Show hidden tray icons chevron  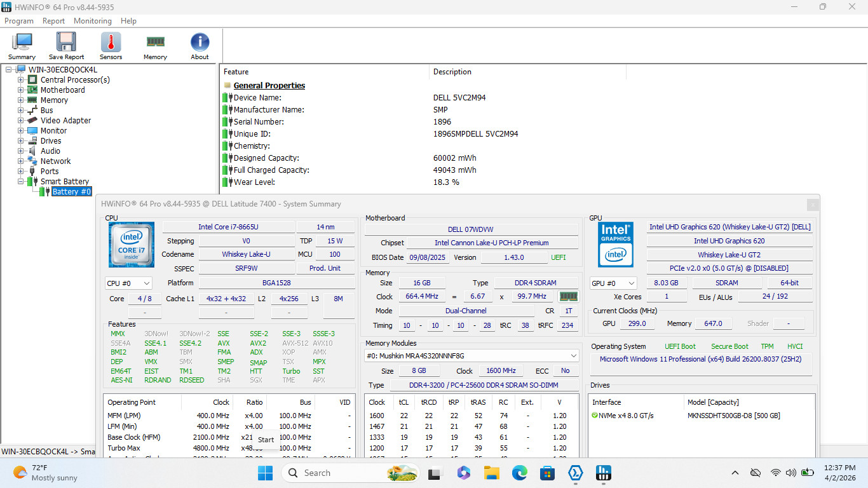(735, 473)
